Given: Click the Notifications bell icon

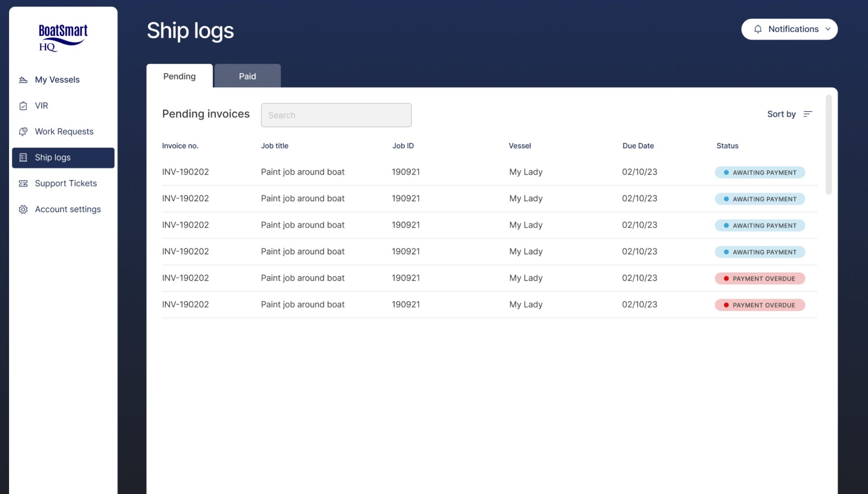Looking at the screenshot, I should coord(758,29).
